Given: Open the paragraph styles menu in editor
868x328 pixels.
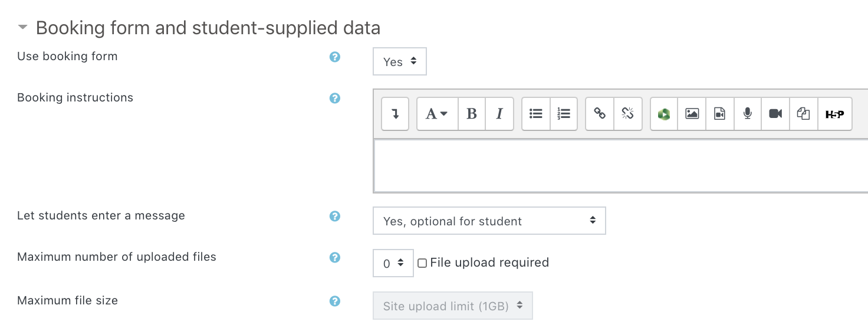Looking at the screenshot, I should pos(437,114).
